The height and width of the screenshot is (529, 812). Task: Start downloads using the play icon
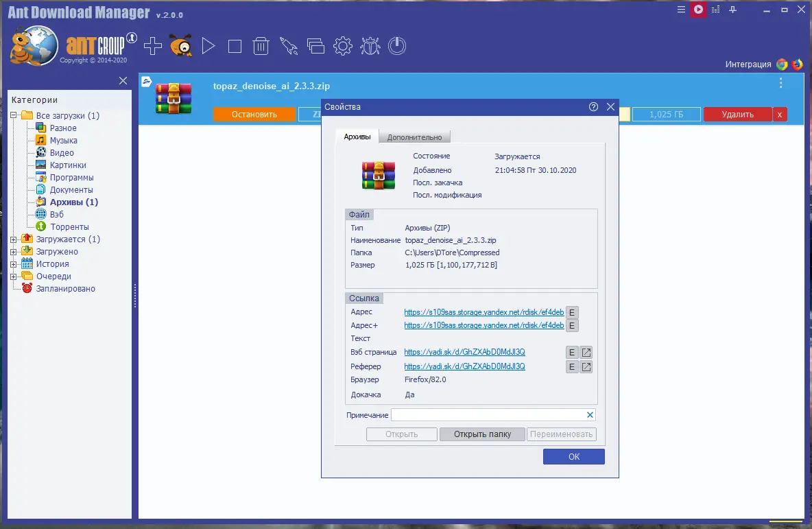click(208, 45)
